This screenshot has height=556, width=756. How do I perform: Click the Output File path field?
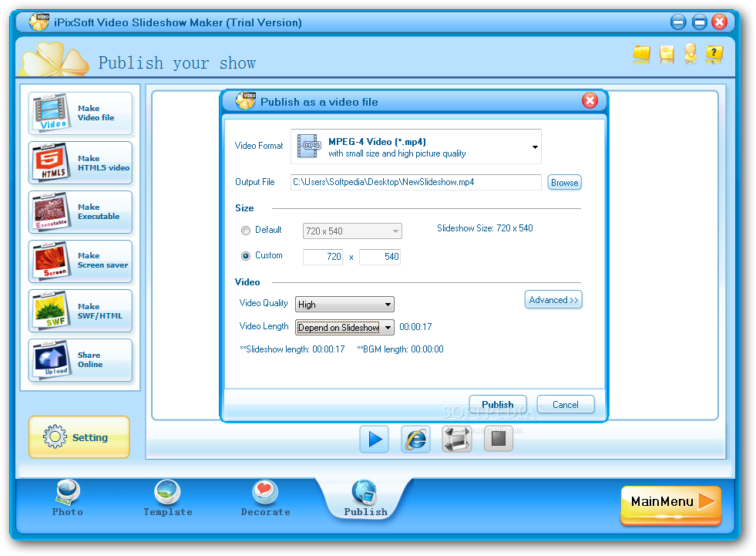point(415,182)
